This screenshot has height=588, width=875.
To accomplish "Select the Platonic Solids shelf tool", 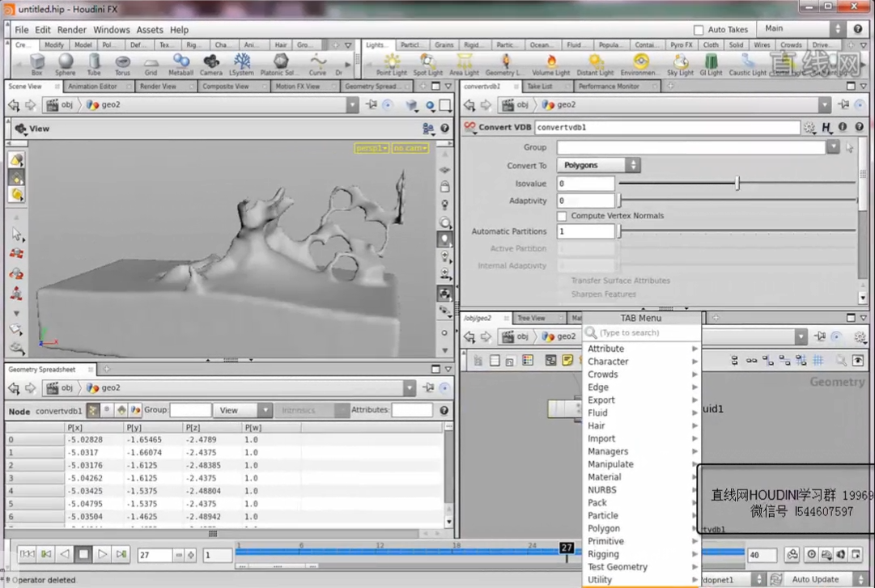I will (279, 64).
